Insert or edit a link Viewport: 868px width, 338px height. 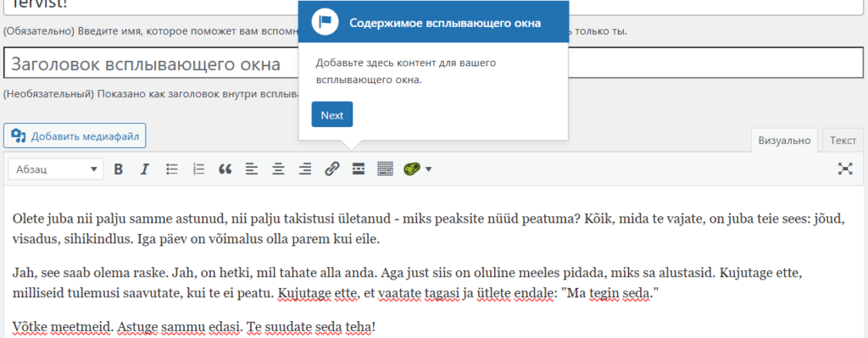click(x=331, y=169)
